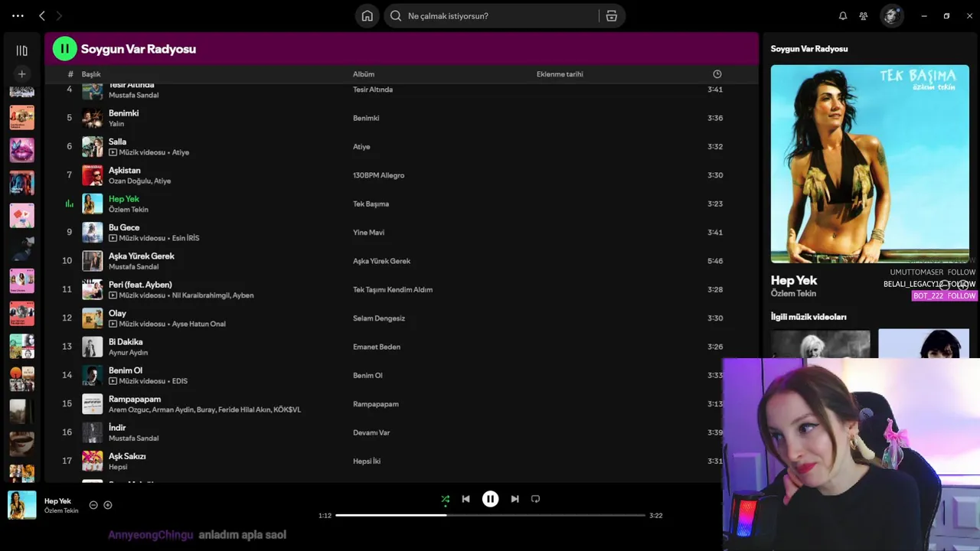Expand Your Library sidebar icon
This screenshot has width=980, height=551.
pyautogui.click(x=21, y=51)
